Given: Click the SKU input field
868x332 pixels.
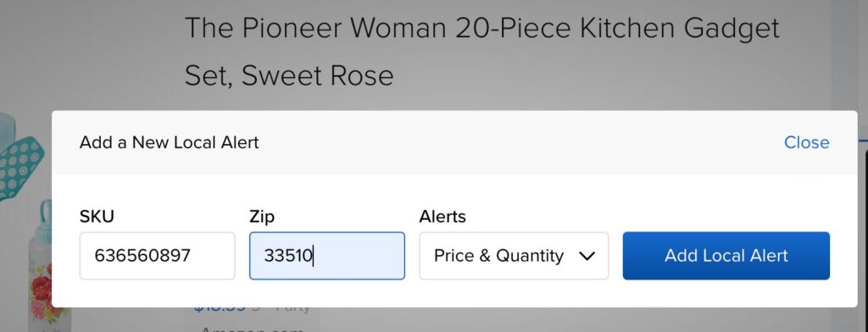Looking at the screenshot, I should tap(157, 256).
